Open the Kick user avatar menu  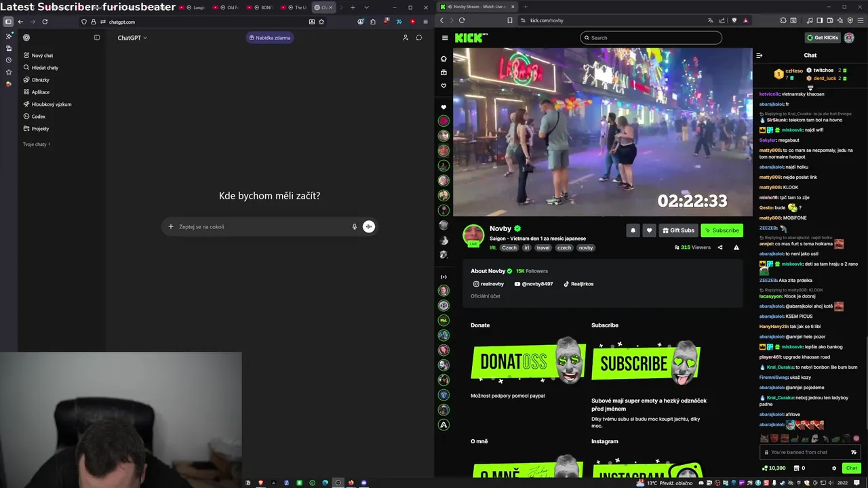pyautogui.click(x=849, y=38)
